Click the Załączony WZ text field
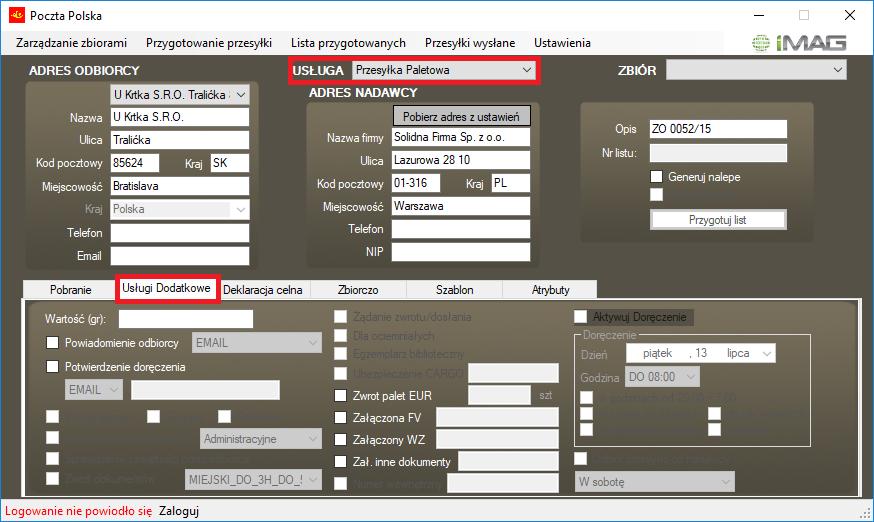Screen dimensions: 874x522 [497, 439]
